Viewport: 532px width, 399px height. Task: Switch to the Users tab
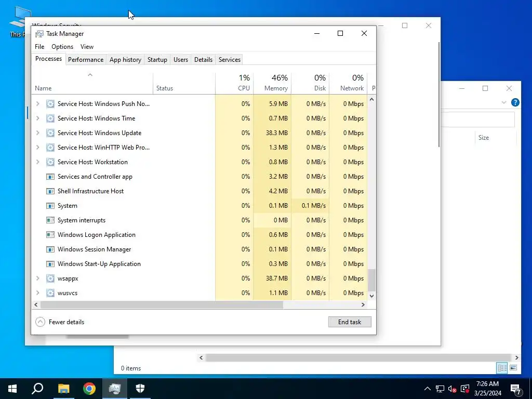pyautogui.click(x=180, y=60)
